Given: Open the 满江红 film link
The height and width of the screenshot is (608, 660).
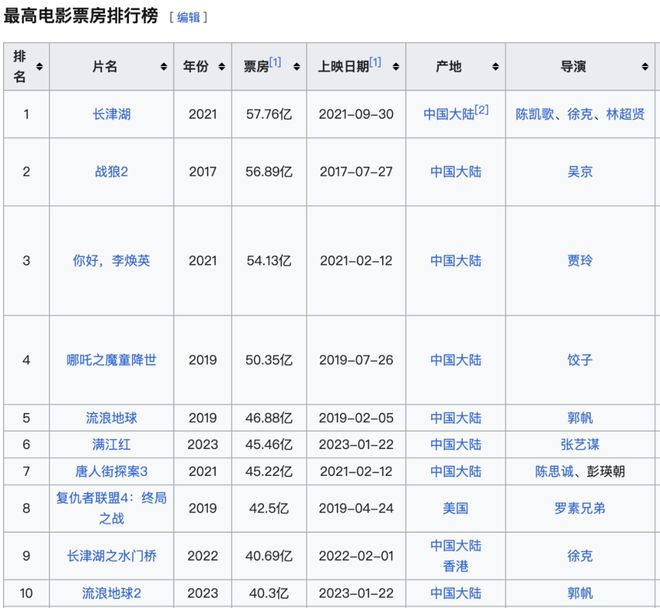Looking at the screenshot, I should [x=112, y=445].
